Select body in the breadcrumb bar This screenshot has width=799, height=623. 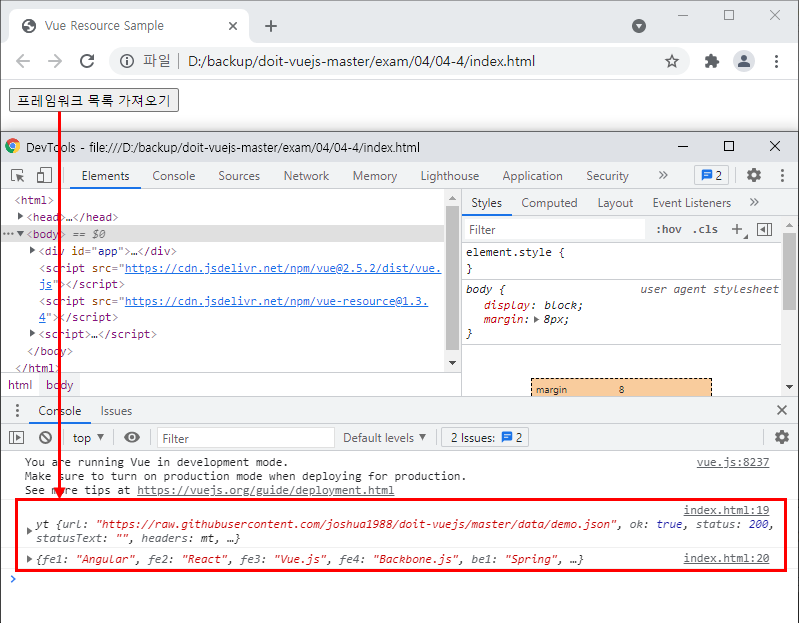click(x=60, y=385)
